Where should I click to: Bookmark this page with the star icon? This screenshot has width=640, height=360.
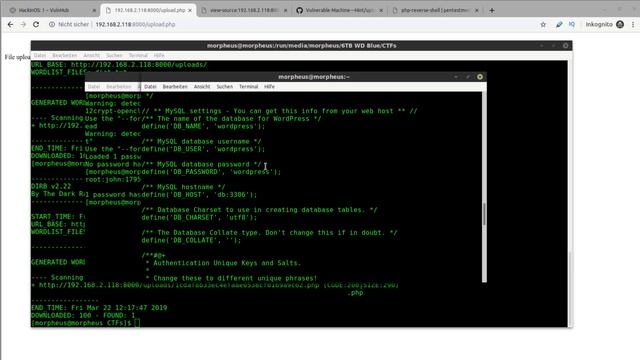[x=543, y=24]
